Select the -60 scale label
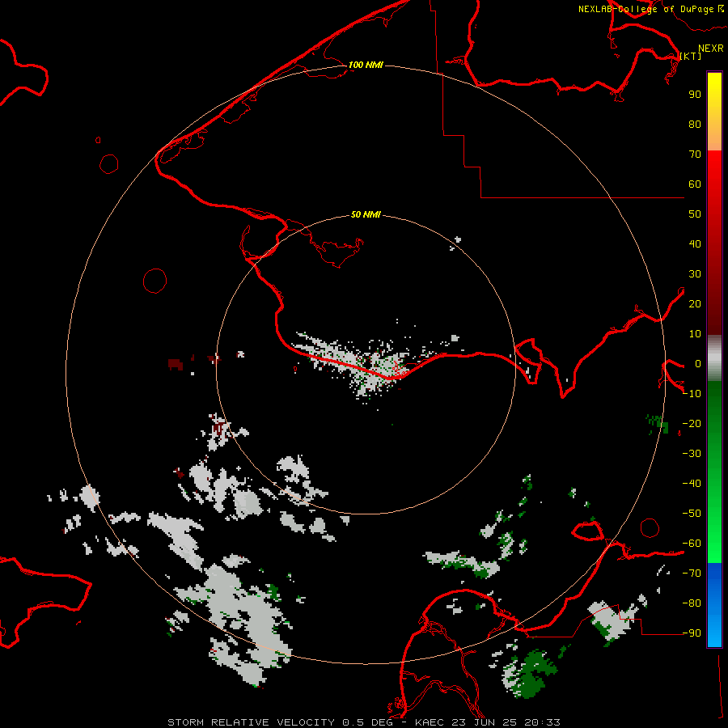Viewport: 728px width, 728px height. coord(692,544)
